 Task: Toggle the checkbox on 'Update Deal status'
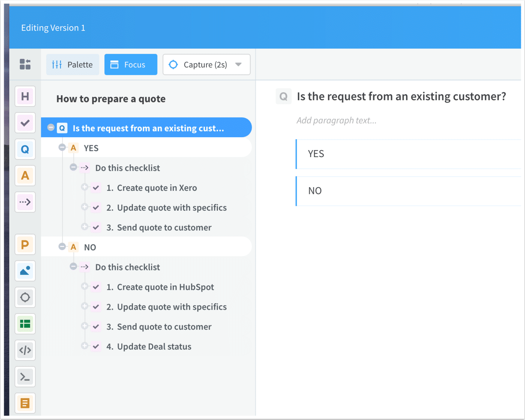point(96,346)
